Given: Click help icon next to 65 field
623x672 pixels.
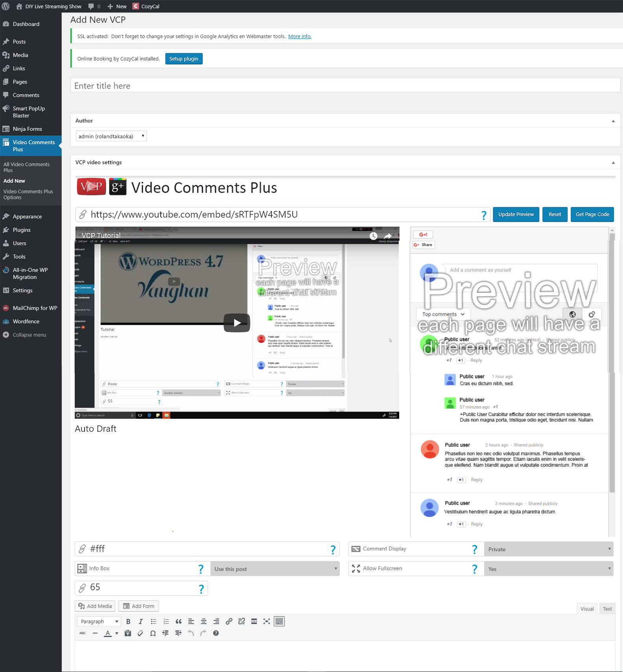Looking at the screenshot, I should click(201, 589).
